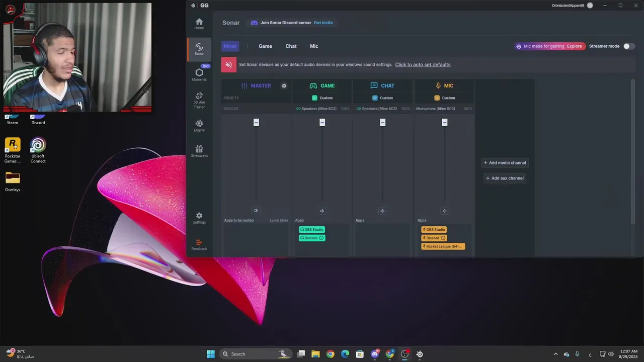The height and width of the screenshot is (362, 644).
Task: Click the Mic channel microphone icon
Action: coord(438,86)
